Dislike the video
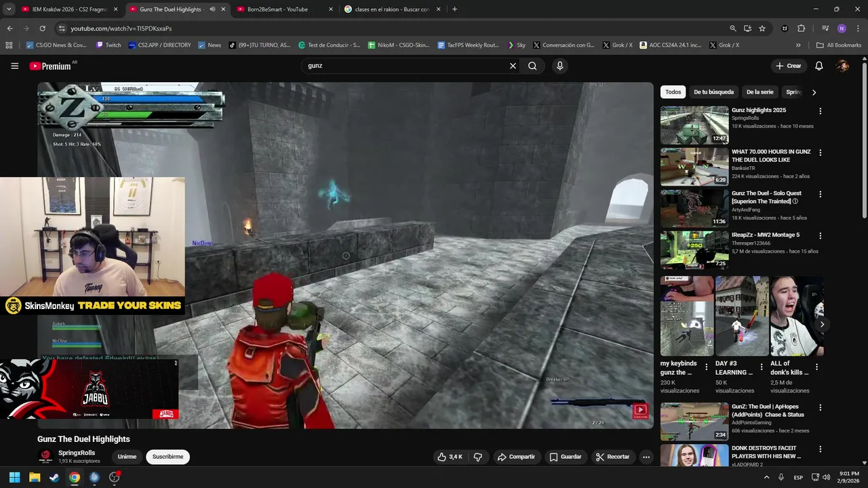 pos(477,457)
